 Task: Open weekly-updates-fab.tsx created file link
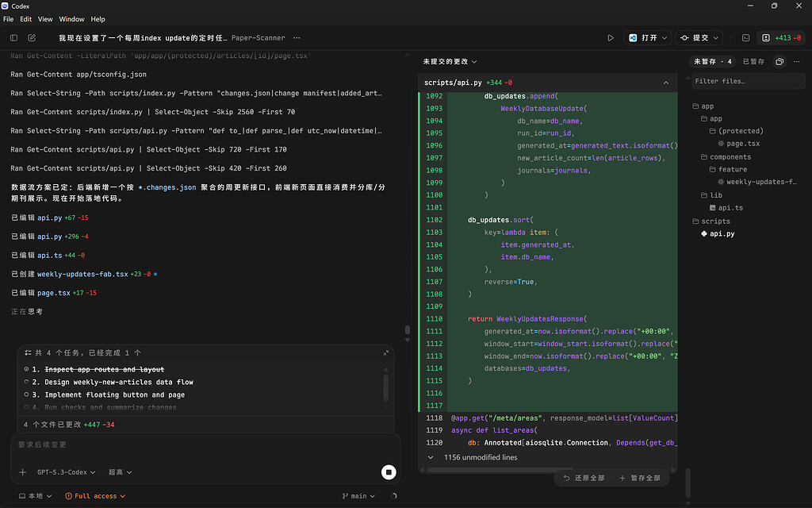(x=82, y=274)
